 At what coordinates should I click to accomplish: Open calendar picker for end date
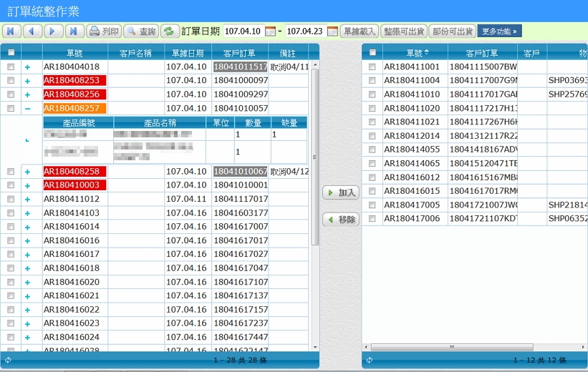coord(332,31)
